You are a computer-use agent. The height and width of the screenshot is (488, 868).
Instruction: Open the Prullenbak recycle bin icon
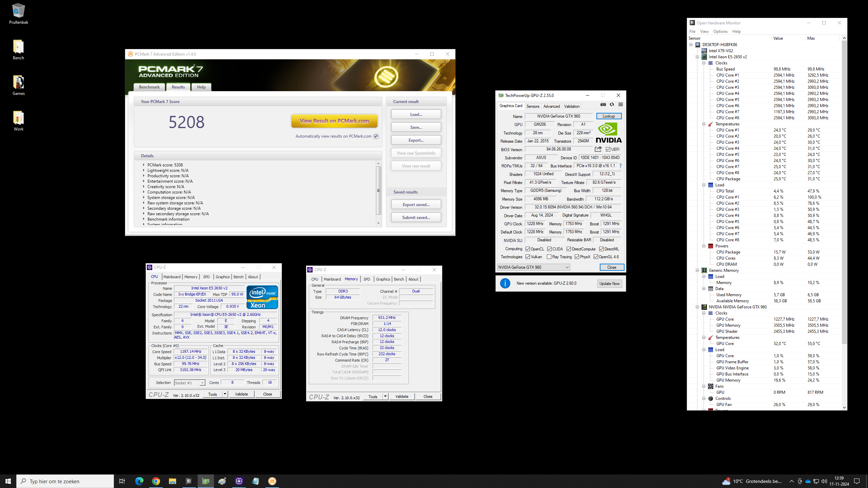point(18,14)
